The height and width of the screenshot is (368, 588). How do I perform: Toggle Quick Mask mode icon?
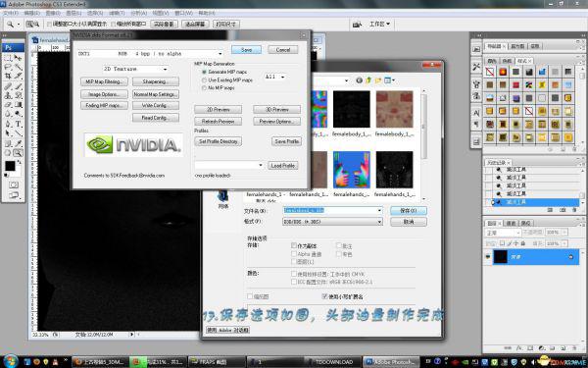coord(14,184)
